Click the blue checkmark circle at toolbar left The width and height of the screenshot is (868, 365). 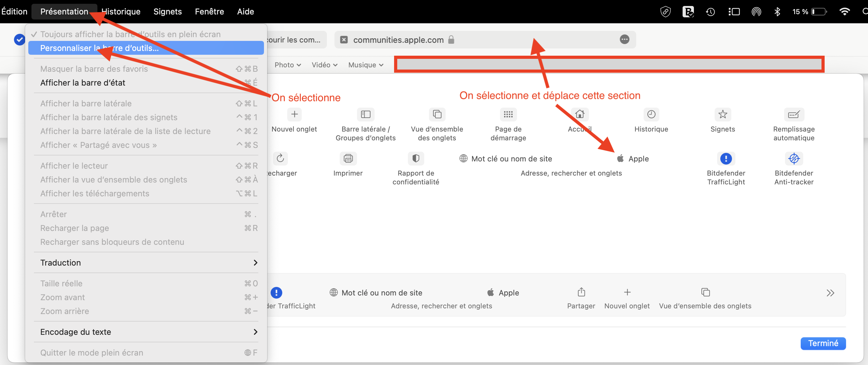pyautogui.click(x=19, y=39)
